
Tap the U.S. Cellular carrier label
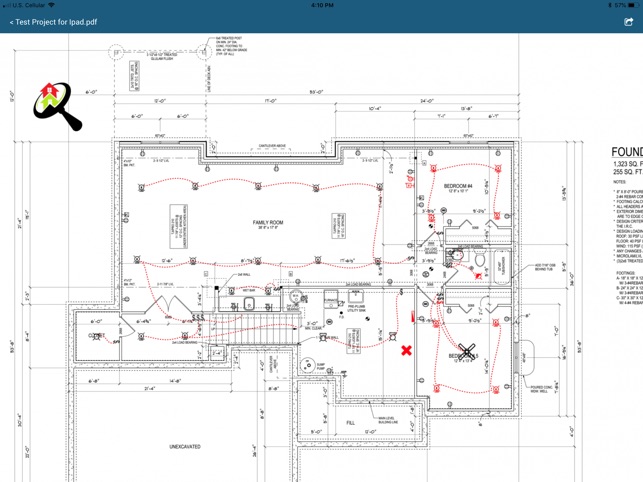point(28,5)
